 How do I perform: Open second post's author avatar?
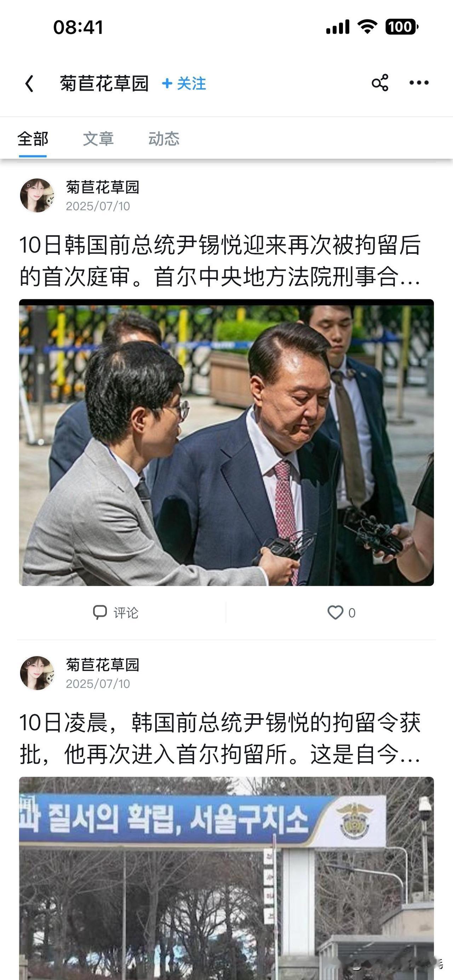point(37,672)
